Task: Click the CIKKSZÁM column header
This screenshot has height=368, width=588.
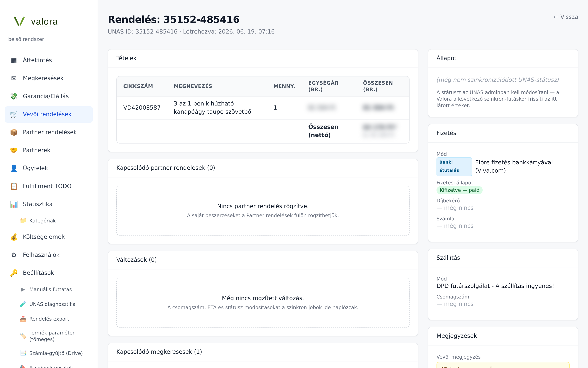Action: 138,86
